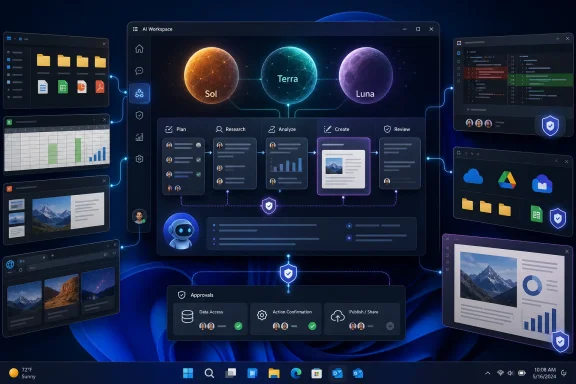Open the Analyze card with bar chart
This screenshot has height=384, width=576.
(x=287, y=164)
